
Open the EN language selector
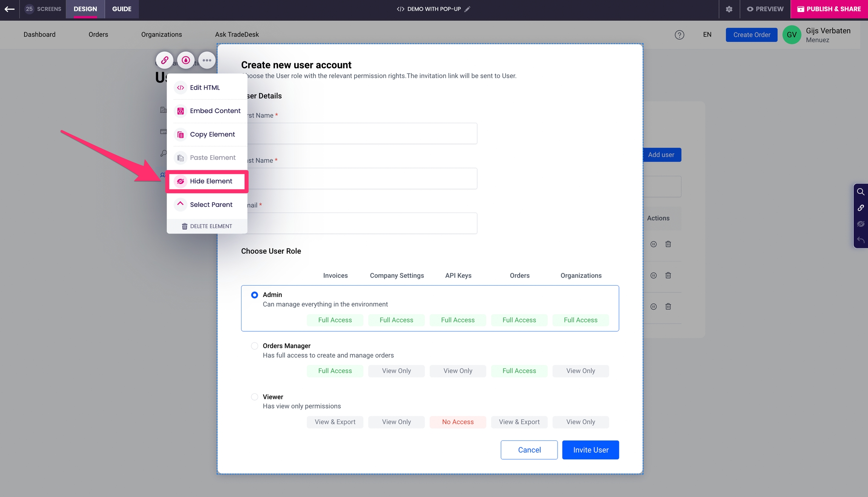click(707, 35)
